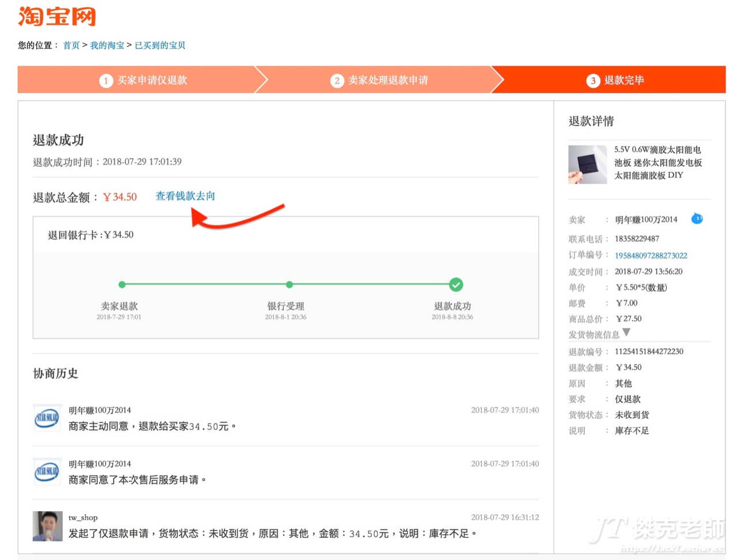Open order number 195848097288273022
The image size is (737, 560).
651,256
